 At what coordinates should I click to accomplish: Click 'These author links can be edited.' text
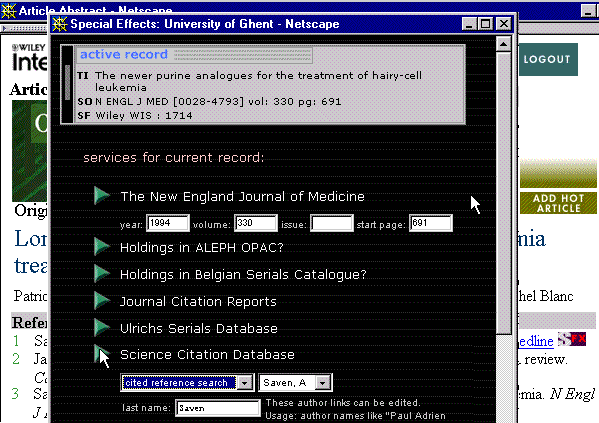click(x=343, y=403)
